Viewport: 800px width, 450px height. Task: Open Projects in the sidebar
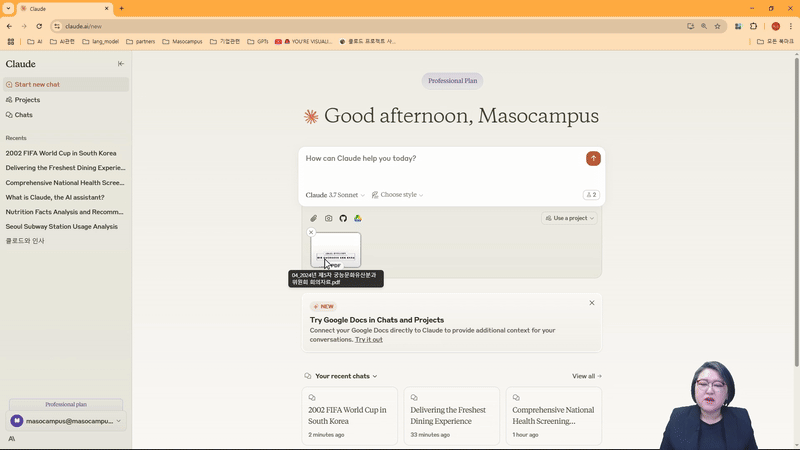point(27,100)
